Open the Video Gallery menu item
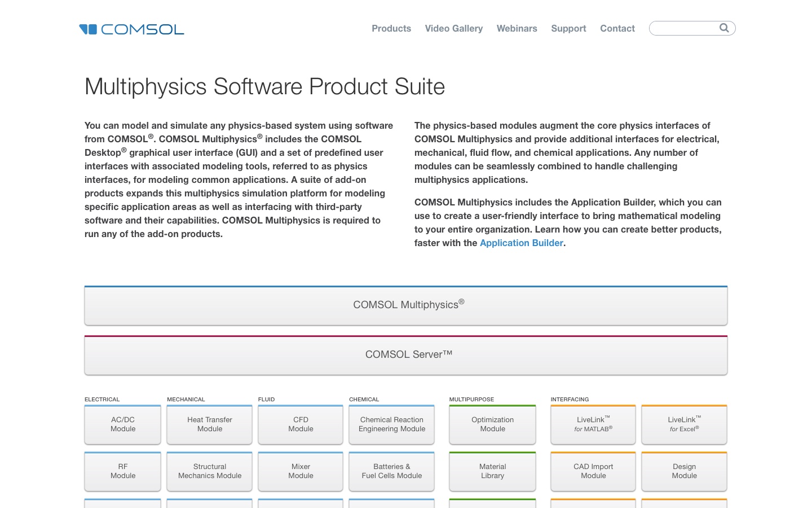 click(454, 28)
